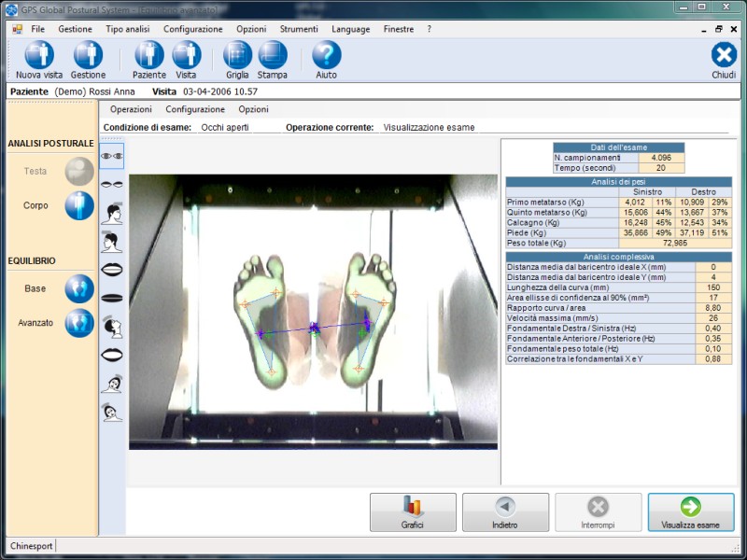Screen dimensions: 747x560
Task: Select the open eyes exam condition
Action: (x=112, y=156)
